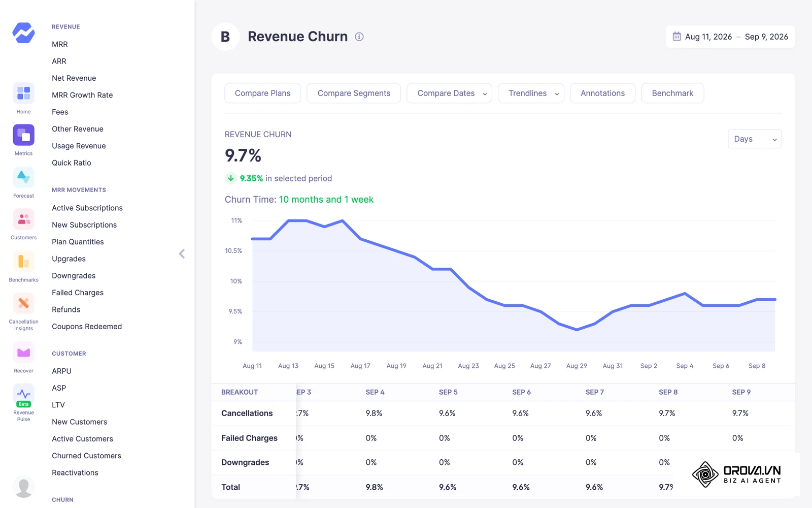Select Other Revenue menu item
The height and width of the screenshot is (508, 812).
tap(78, 129)
